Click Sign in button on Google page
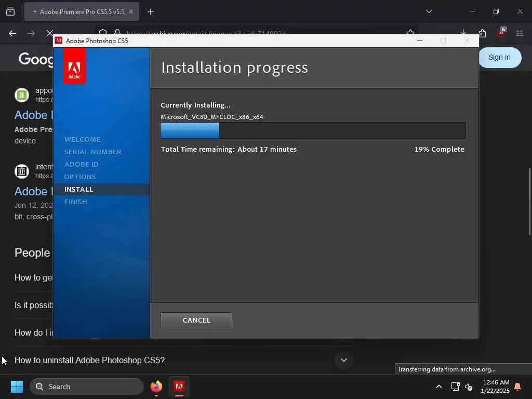Screen dimensions: 532x399 point(499,57)
